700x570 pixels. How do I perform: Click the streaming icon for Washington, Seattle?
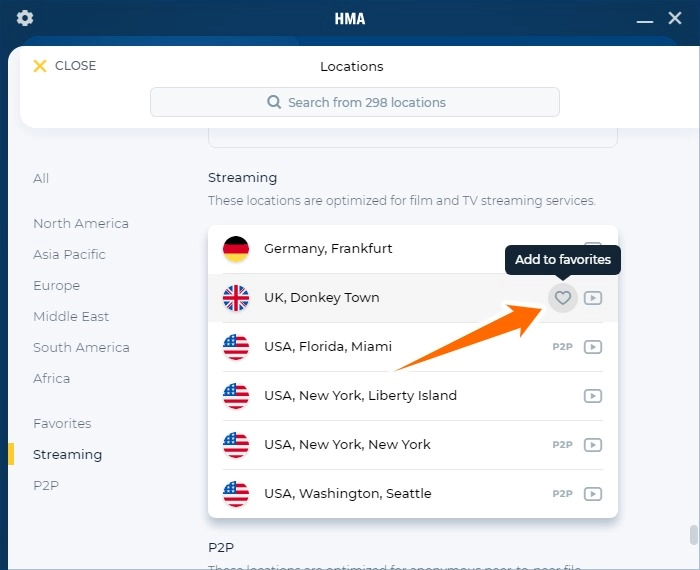point(593,494)
